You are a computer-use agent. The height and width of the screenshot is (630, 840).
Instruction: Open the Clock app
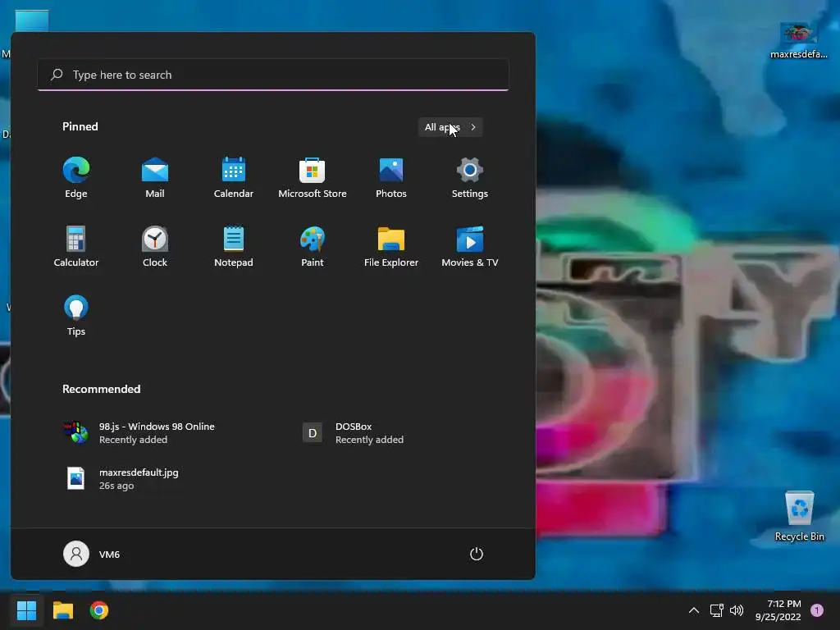pyautogui.click(x=155, y=246)
